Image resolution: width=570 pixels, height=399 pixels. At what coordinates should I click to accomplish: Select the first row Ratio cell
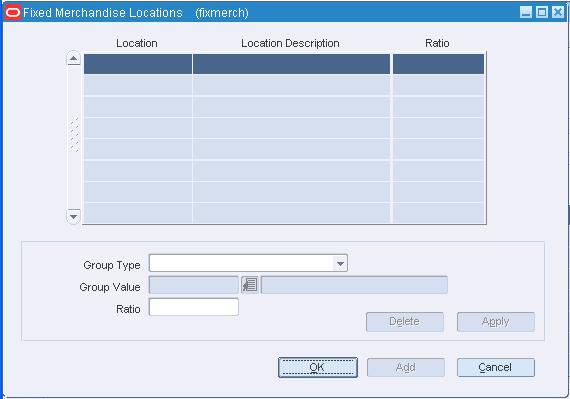click(x=438, y=64)
